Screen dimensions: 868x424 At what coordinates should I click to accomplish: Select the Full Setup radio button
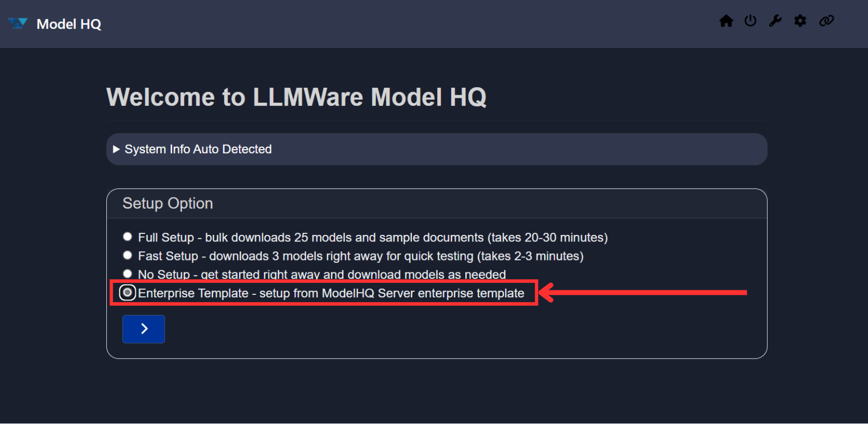(128, 236)
